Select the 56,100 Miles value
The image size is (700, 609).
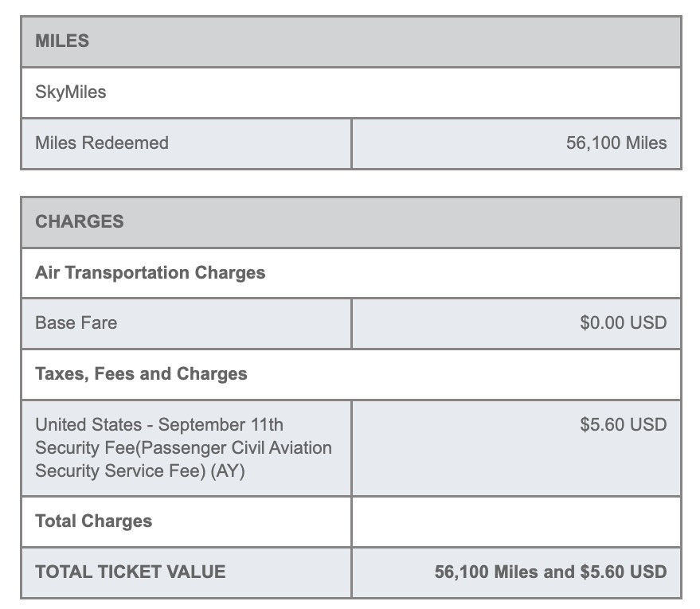point(616,143)
